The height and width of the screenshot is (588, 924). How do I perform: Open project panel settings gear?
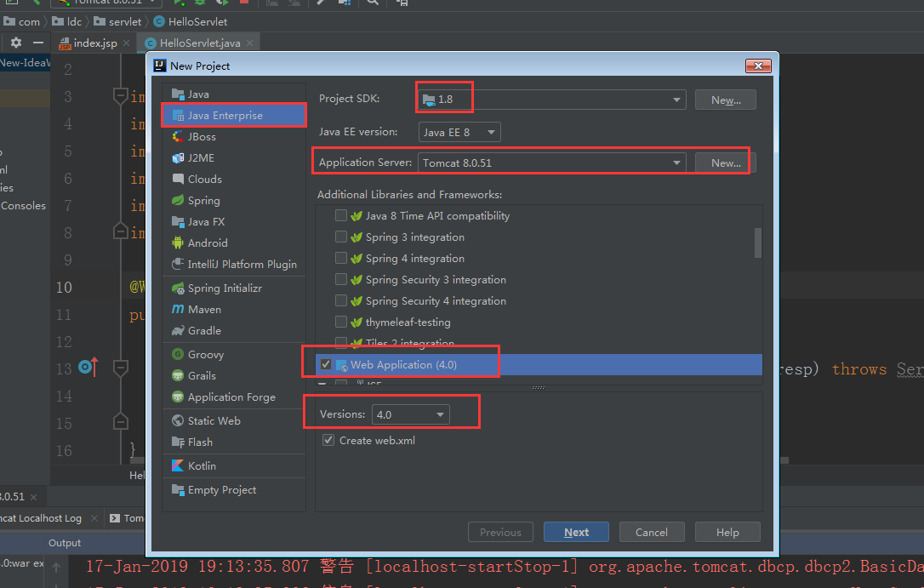tap(16, 43)
